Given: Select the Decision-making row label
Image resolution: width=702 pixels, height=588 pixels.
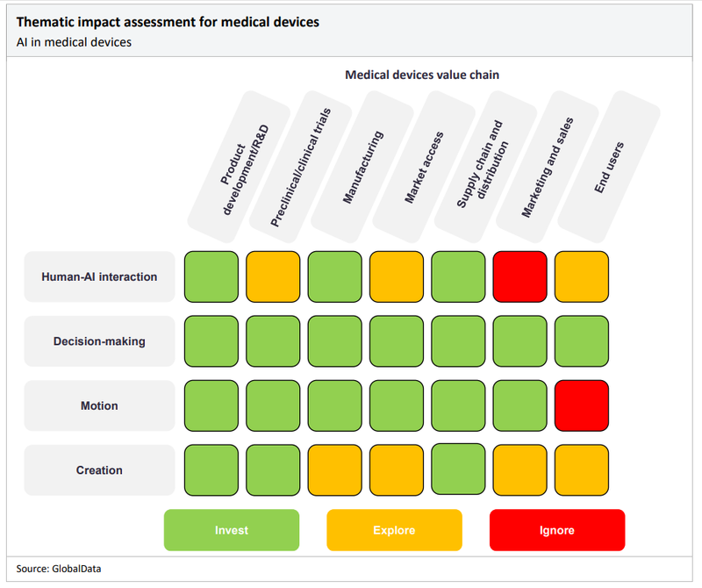Looking at the screenshot, I should coord(99,341).
